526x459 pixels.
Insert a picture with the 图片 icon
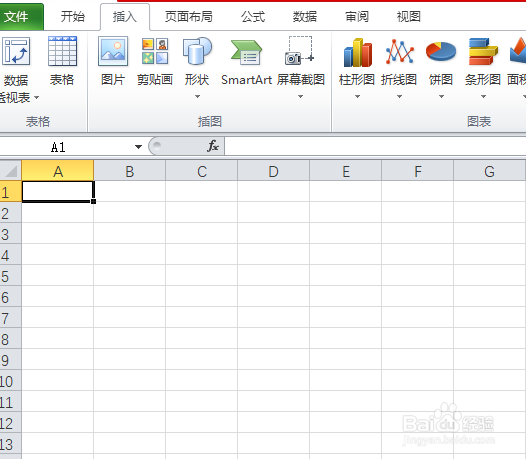click(x=113, y=51)
